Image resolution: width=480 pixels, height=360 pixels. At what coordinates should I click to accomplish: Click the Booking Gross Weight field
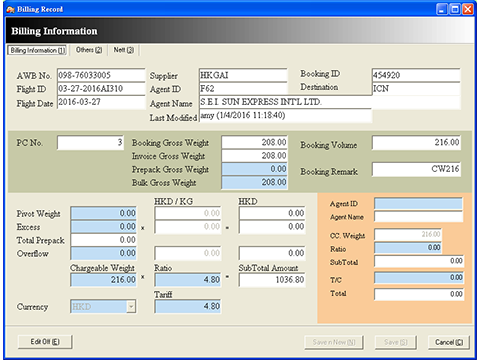pos(254,142)
